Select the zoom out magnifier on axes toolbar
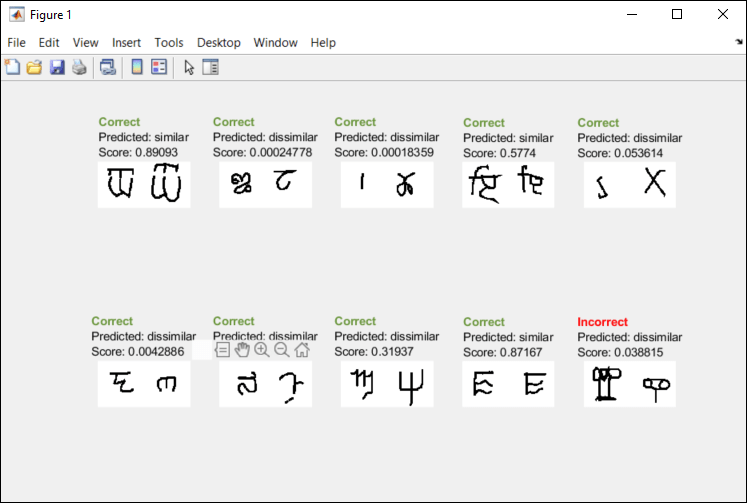The height and width of the screenshot is (503, 747). click(x=282, y=350)
